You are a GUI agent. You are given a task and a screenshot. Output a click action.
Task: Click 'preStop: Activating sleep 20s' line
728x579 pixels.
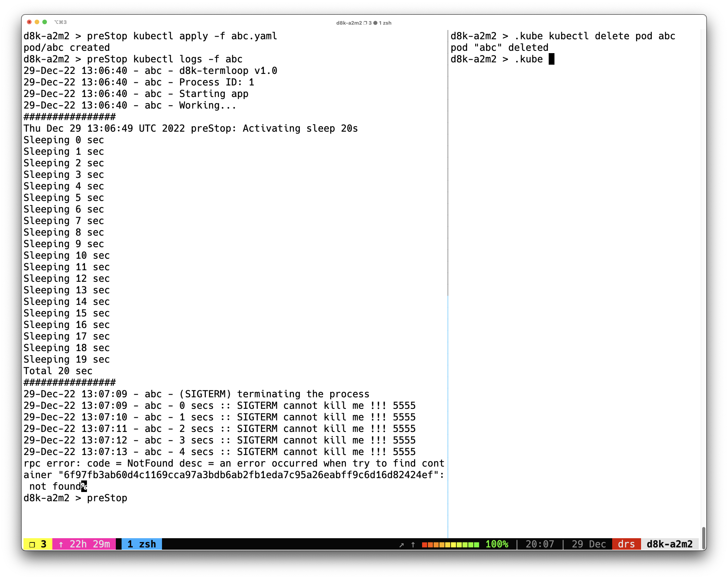click(191, 128)
